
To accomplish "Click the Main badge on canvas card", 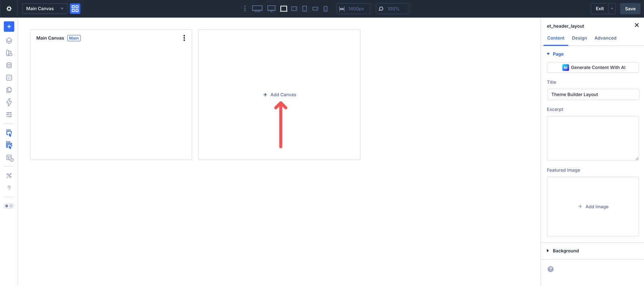I will click(74, 38).
